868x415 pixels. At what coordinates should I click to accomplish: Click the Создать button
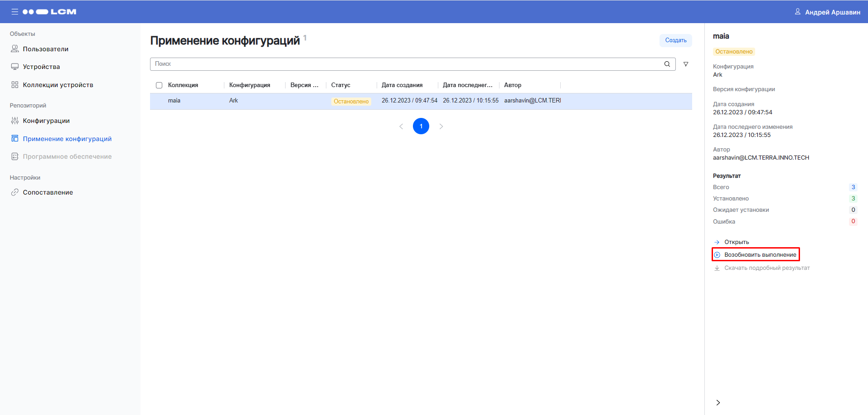click(675, 40)
